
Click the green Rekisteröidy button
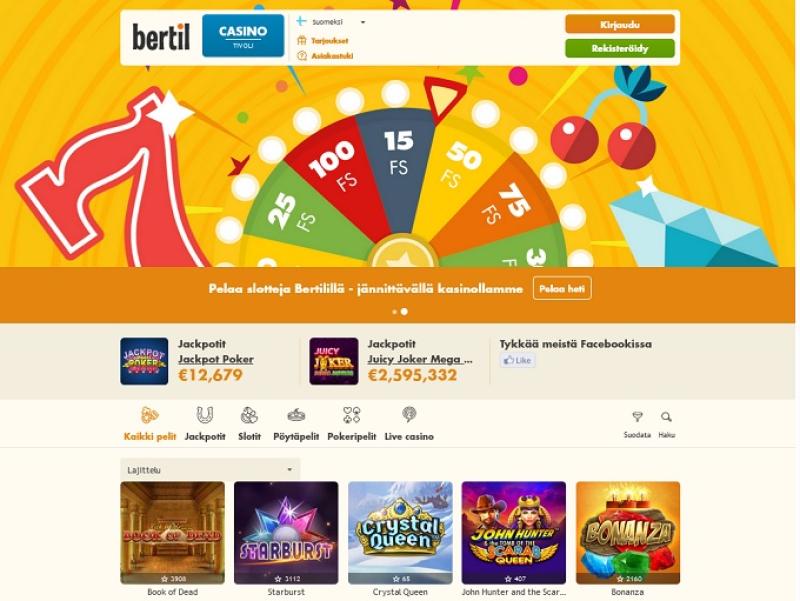pos(620,48)
